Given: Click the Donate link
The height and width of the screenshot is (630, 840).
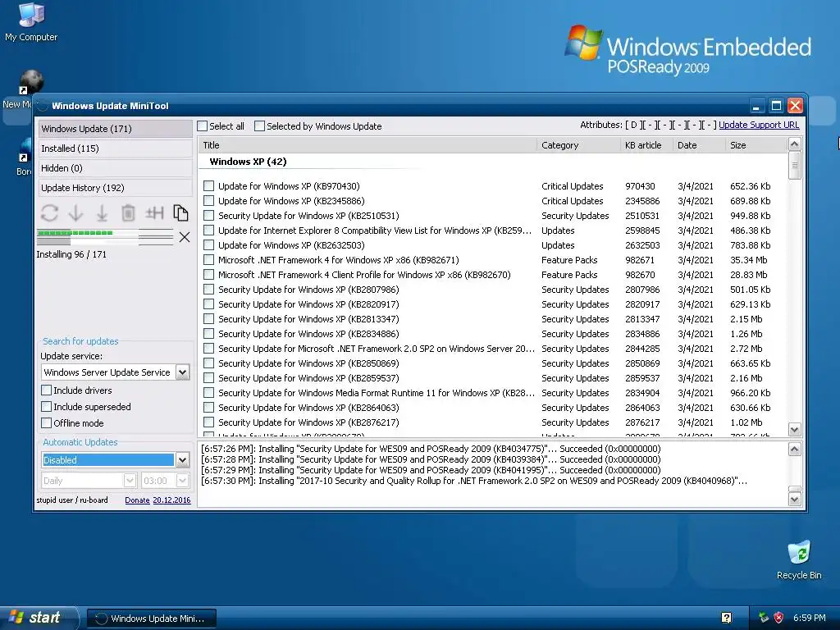Looking at the screenshot, I should (137, 500).
